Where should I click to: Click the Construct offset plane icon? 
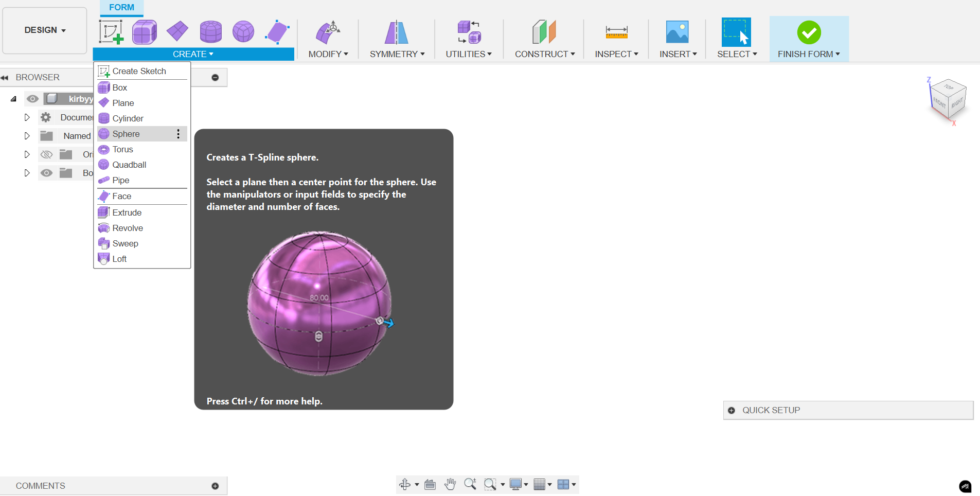544,32
